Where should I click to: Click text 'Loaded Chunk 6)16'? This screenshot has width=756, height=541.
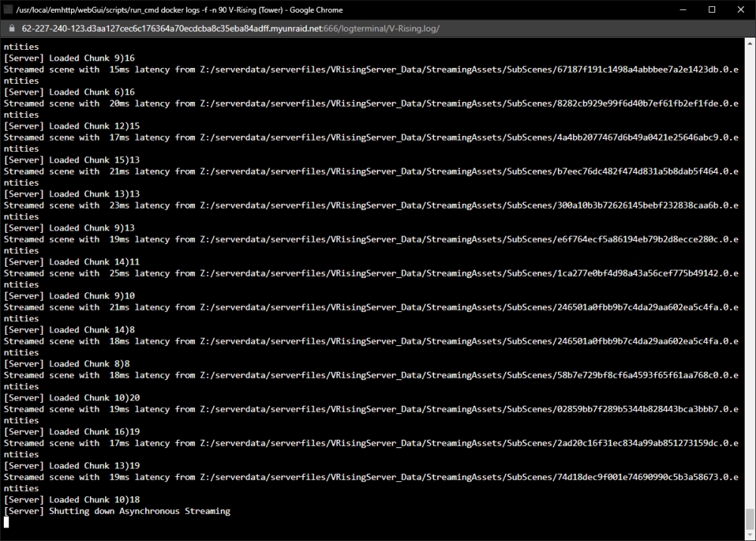click(x=92, y=92)
